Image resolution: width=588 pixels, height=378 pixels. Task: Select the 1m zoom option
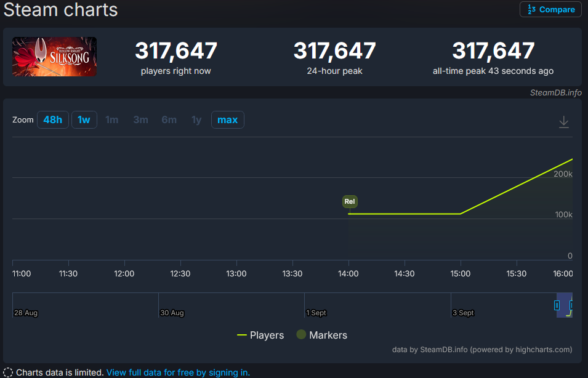pyautogui.click(x=111, y=119)
